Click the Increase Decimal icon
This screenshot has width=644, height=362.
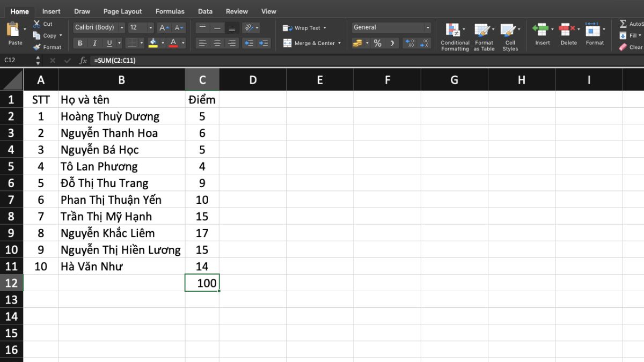(x=409, y=42)
